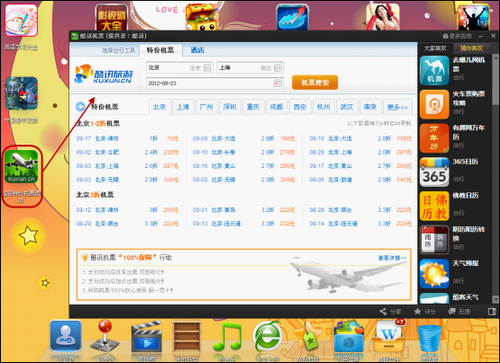Image resolution: width=500 pixels, height=363 pixels.
Task: Open view details link in guarantee banner
Action: coord(392,258)
